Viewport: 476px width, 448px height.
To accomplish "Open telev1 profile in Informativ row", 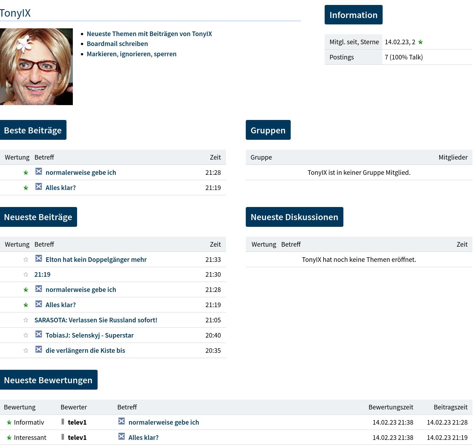I will (x=77, y=423).
